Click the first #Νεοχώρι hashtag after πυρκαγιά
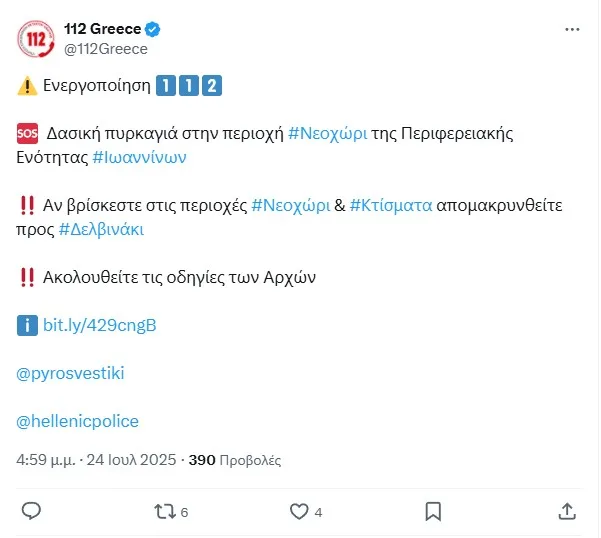Screen dimensions: 601x538 pos(327,133)
